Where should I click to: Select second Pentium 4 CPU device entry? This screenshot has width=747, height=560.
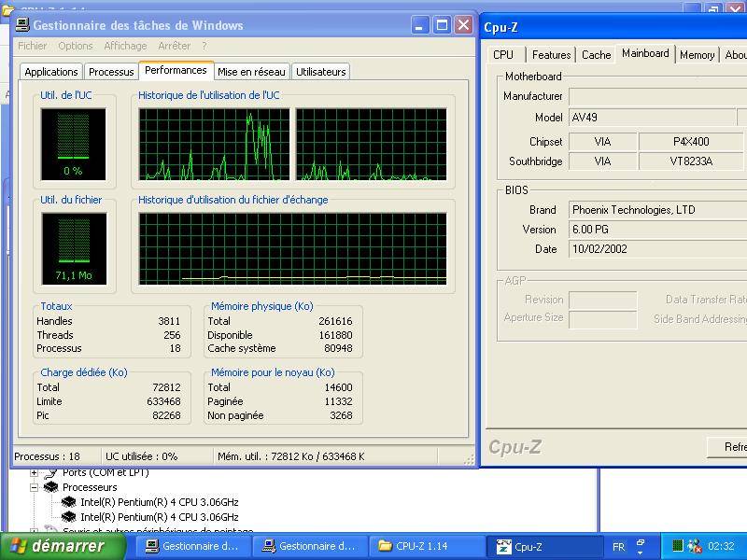[159, 517]
